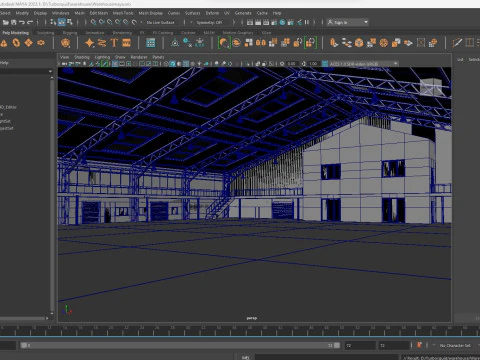
Task: Toggle the green-highlighted grease pencil panel icon
Action: pos(104,63)
